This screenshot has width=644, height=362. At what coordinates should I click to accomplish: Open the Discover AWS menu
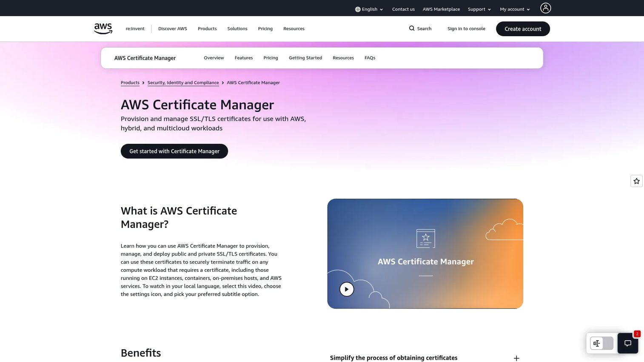(x=173, y=29)
